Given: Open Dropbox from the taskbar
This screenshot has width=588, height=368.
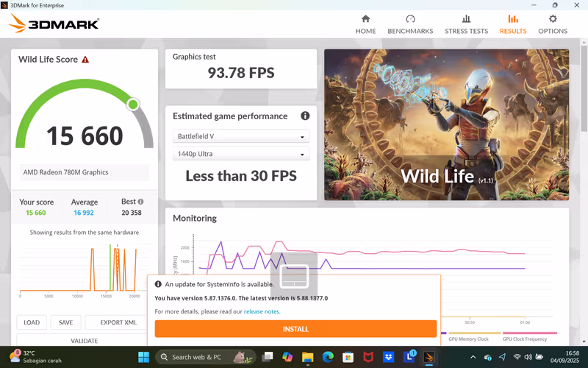Looking at the screenshot, I should click(x=389, y=357).
